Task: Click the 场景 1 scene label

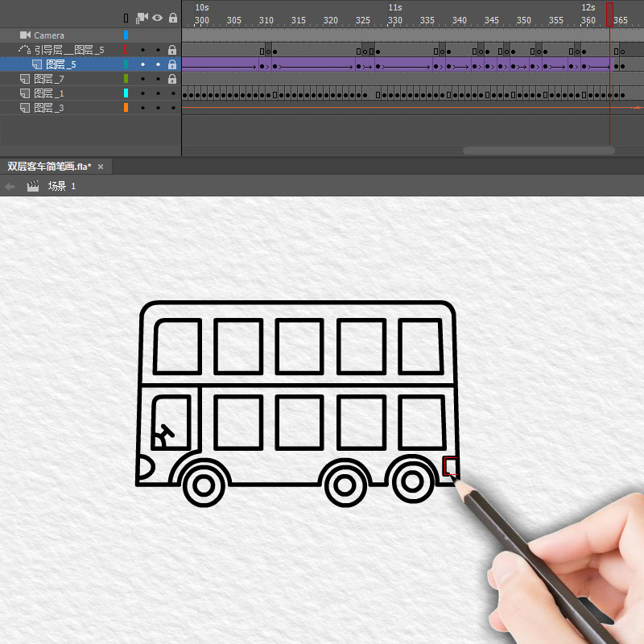Action: 62,186
